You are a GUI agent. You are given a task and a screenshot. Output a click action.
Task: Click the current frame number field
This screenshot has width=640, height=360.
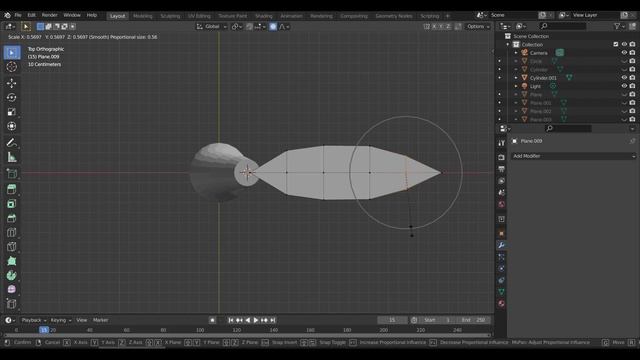pyautogui.click(x=392, y=320)
